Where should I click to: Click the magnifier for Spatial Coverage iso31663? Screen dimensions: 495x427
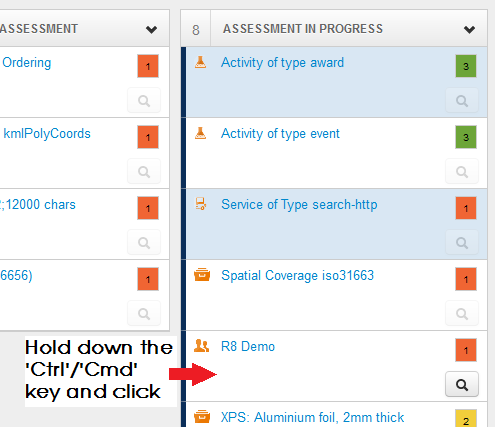click(x=462, y=313)
